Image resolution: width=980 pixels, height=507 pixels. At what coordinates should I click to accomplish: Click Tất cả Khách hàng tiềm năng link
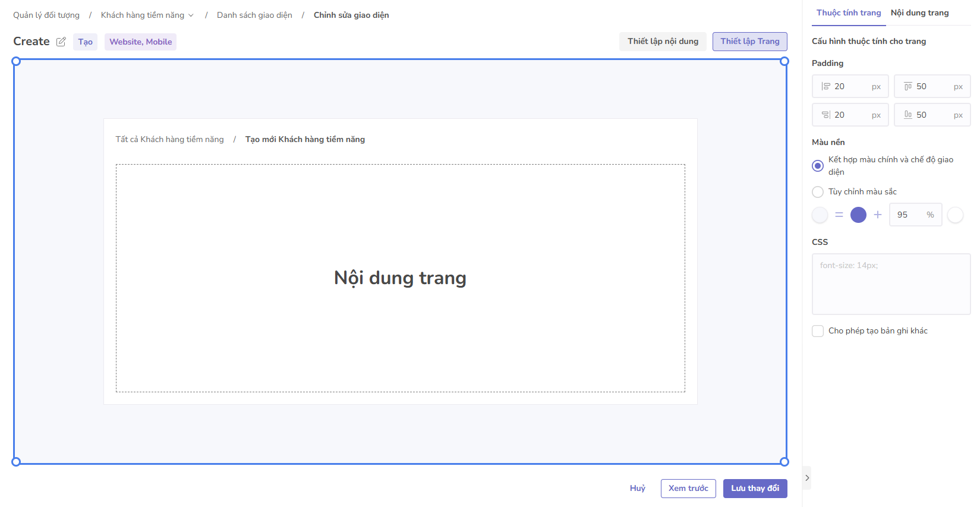tap(169, 139)
